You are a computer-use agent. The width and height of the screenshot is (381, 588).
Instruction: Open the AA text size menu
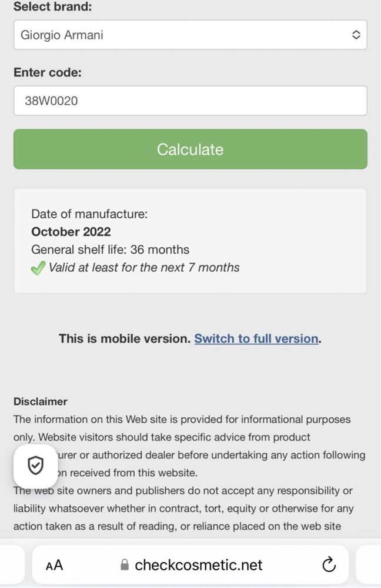54,564
